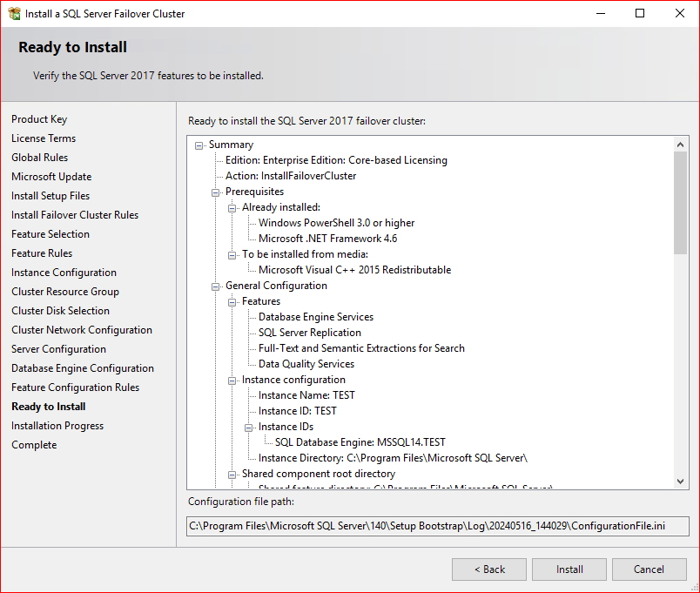Collapse the Prerequisites node

pyautogui.click(x=215, y=192)
